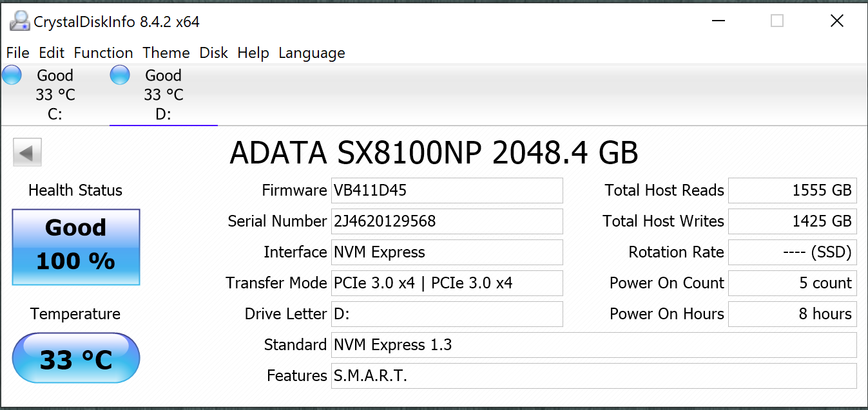Click the Rotation Rate label

(677, 252)
